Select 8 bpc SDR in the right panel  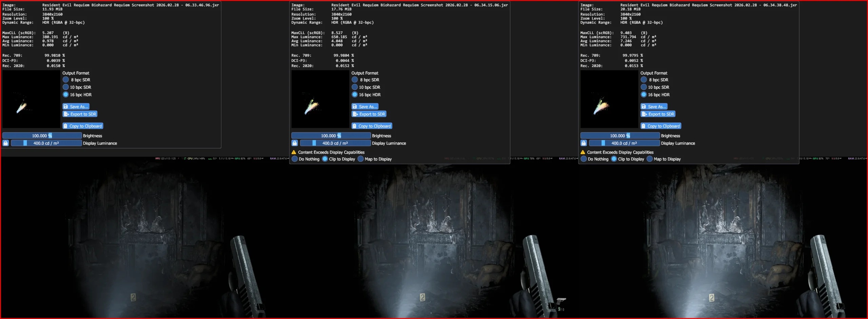point(644,80)
